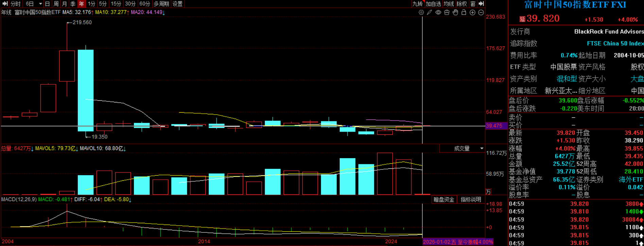Select the 年 yearly period tab
This screenshot has width=644, height=246.
tap(82, 4)
